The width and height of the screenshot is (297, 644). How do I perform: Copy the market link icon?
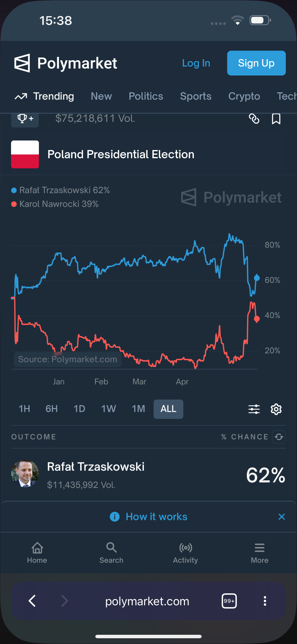pyautogui.click(x=254, y=119)
